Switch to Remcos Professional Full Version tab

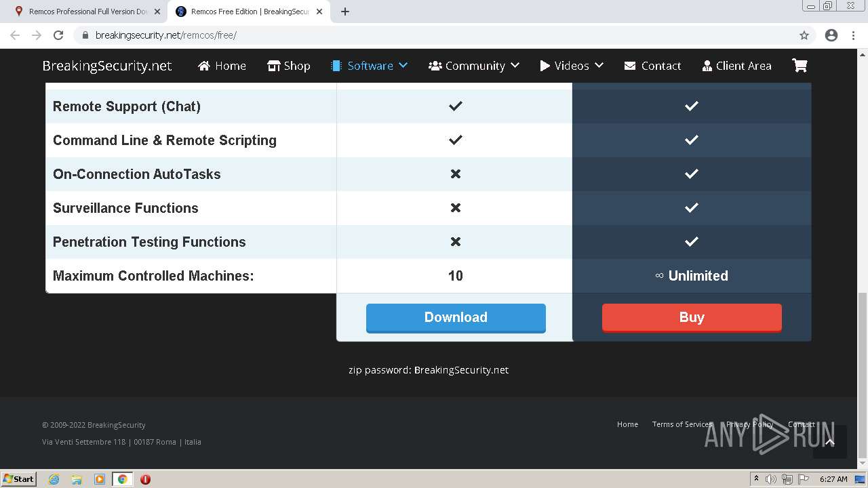tap(87, 12)
